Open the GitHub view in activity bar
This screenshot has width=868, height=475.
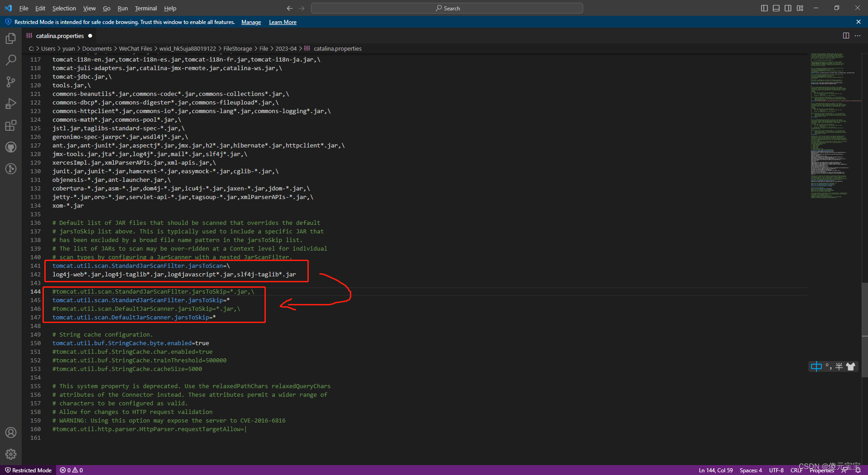(x=11, y=147)
